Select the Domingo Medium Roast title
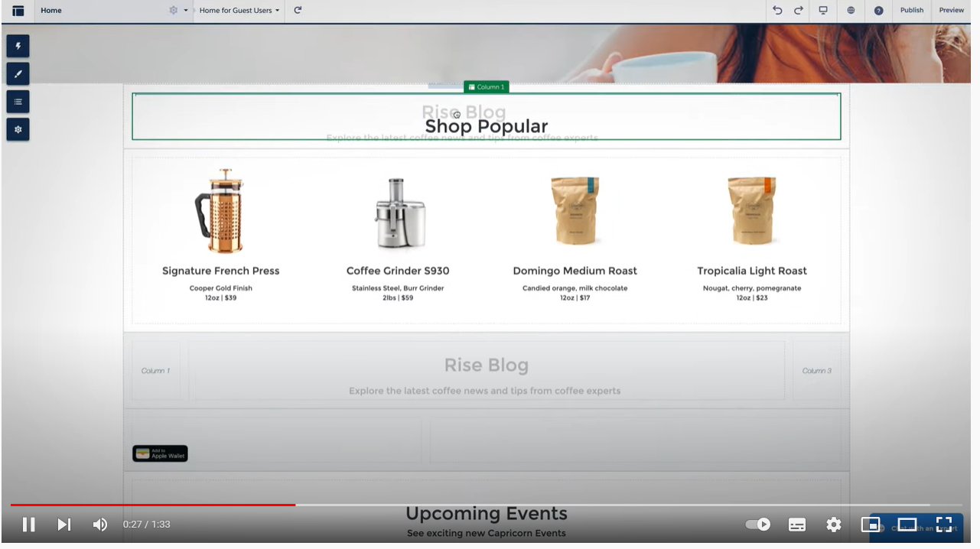The height and width of the screenshot is (549, 980). (575, 271)
